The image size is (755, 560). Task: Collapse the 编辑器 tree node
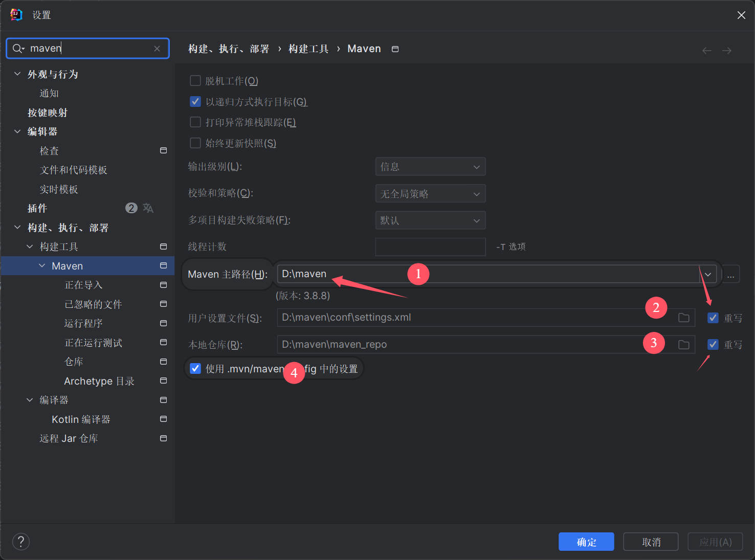[x=17, y=131]
